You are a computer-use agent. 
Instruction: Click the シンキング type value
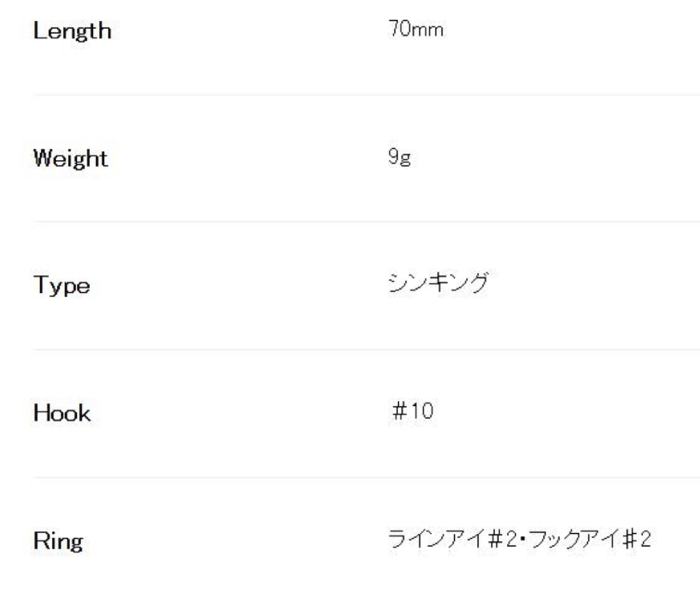438,283
